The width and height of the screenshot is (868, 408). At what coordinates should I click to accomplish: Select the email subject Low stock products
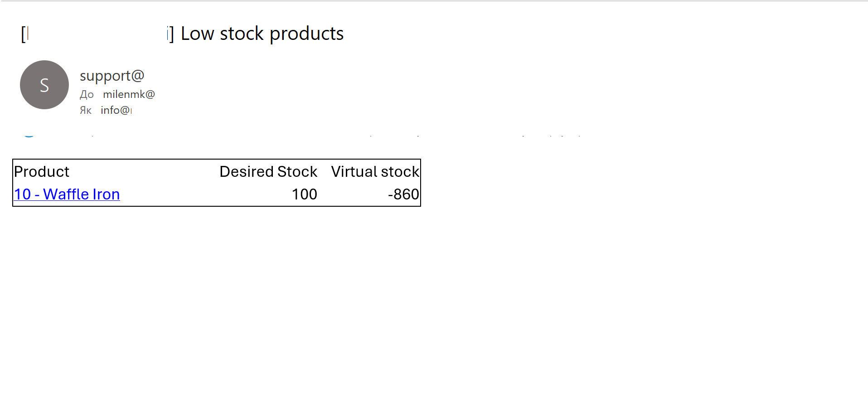point(262,33)
